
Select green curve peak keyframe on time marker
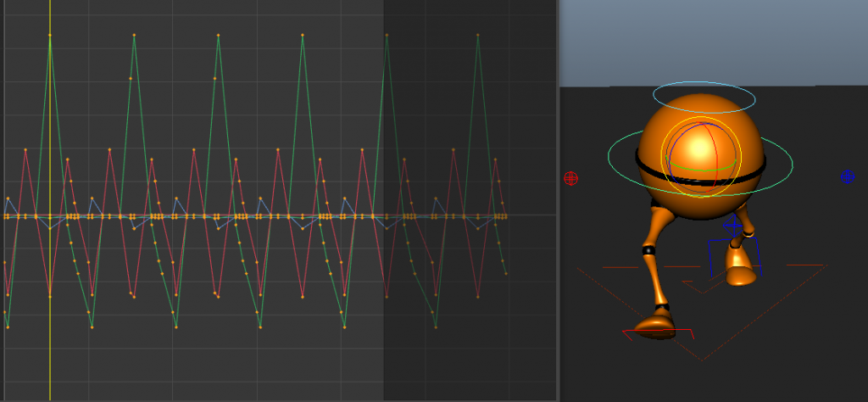coord(50,36)
